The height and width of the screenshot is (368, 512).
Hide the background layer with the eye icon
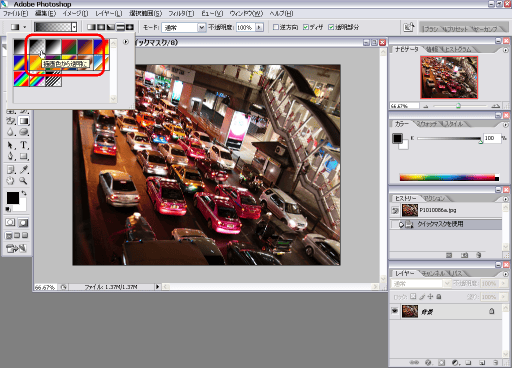click(x=395, y=311)
